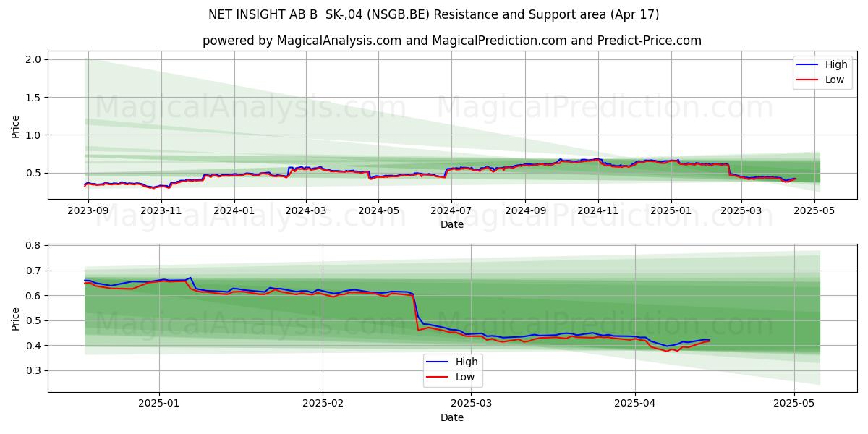868x434 pixels.
Task: Click the '0.3' y-axis tick on bottom chart
Action: point(35,371)
